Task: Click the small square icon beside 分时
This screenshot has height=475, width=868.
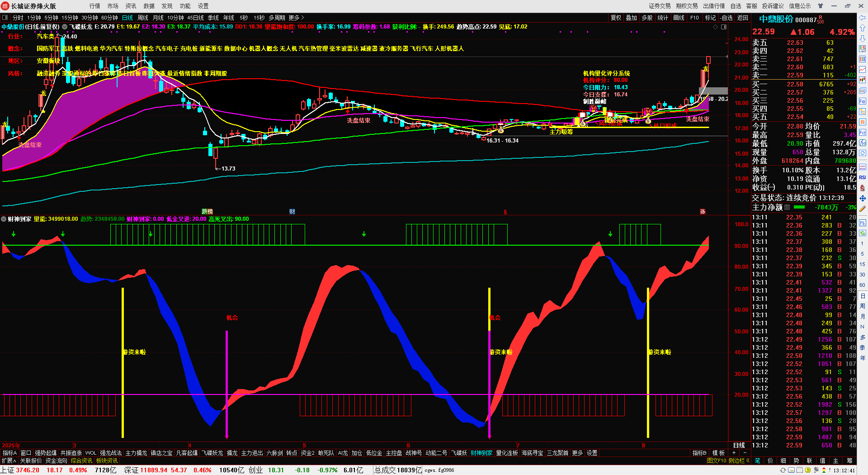Action: point(5,18)
